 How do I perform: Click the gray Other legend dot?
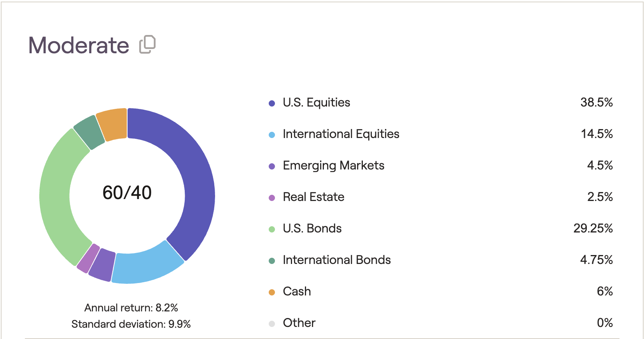tap(272, 324)
